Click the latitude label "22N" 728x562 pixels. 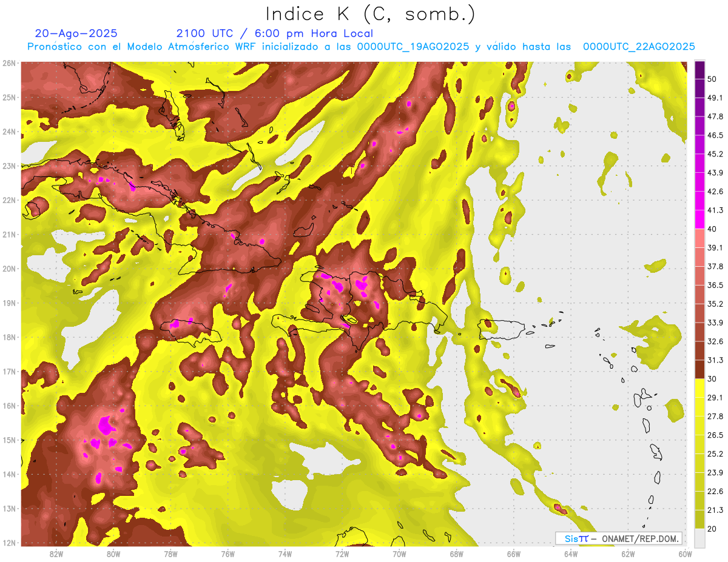click(9, 200)
